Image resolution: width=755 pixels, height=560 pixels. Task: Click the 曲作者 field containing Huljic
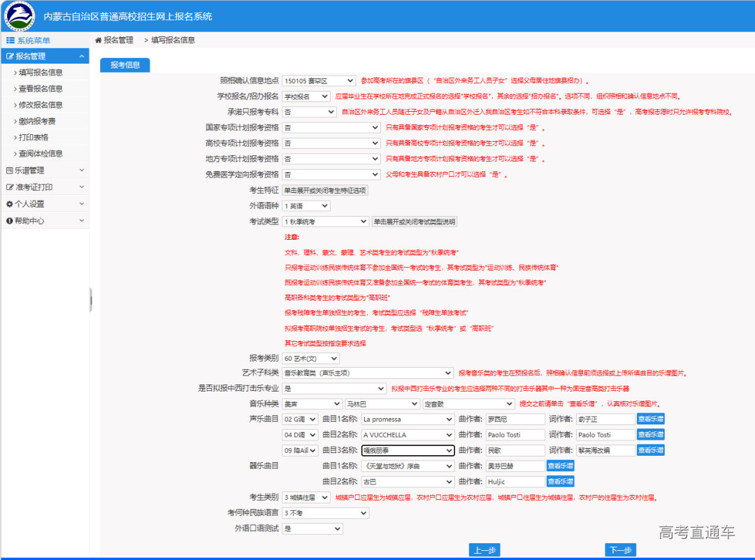515,482
